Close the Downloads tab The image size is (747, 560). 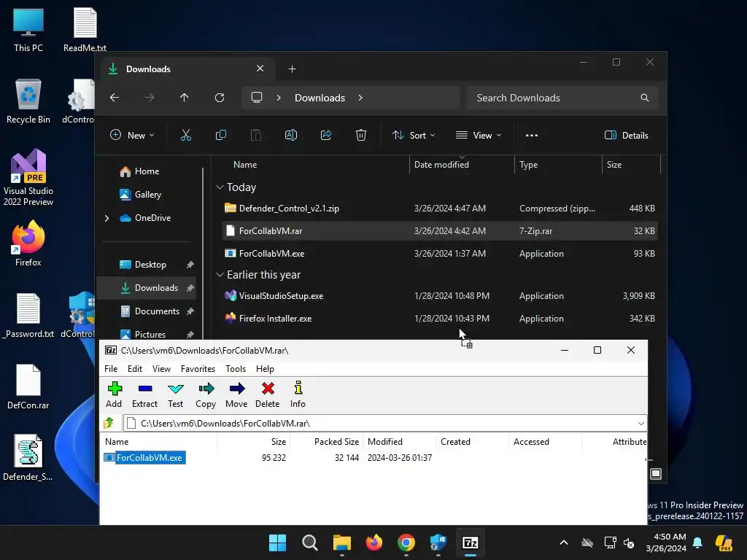click(260, 69)
